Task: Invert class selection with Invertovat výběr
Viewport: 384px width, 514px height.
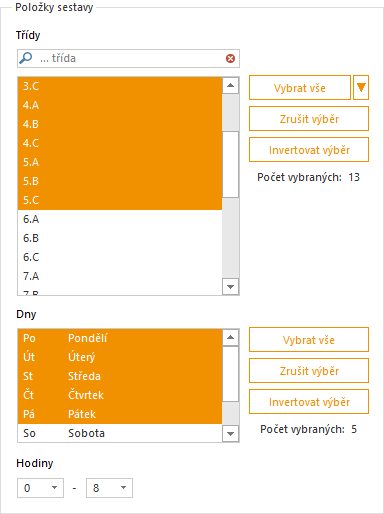Action: tap(309, 150)
